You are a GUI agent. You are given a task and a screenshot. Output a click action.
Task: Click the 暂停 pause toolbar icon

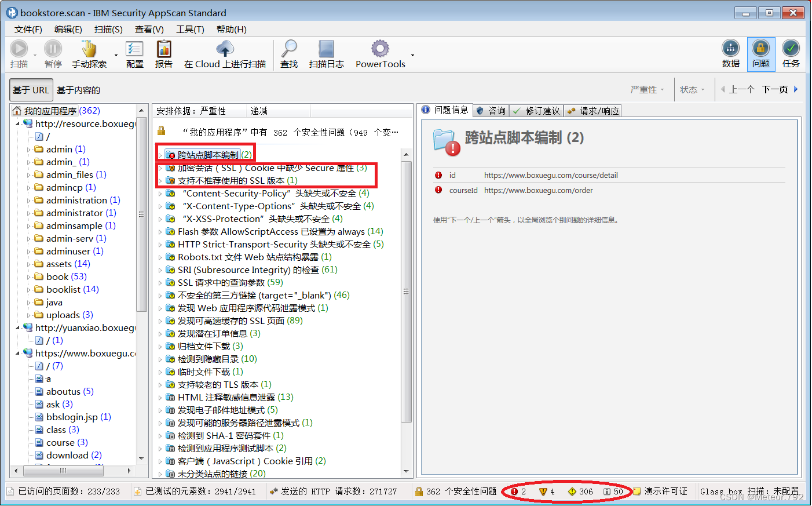pyautogui.click(x=53, y=49)
